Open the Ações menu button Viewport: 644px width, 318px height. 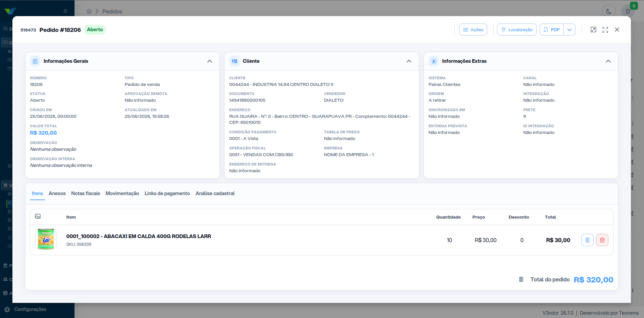(473, 30)
